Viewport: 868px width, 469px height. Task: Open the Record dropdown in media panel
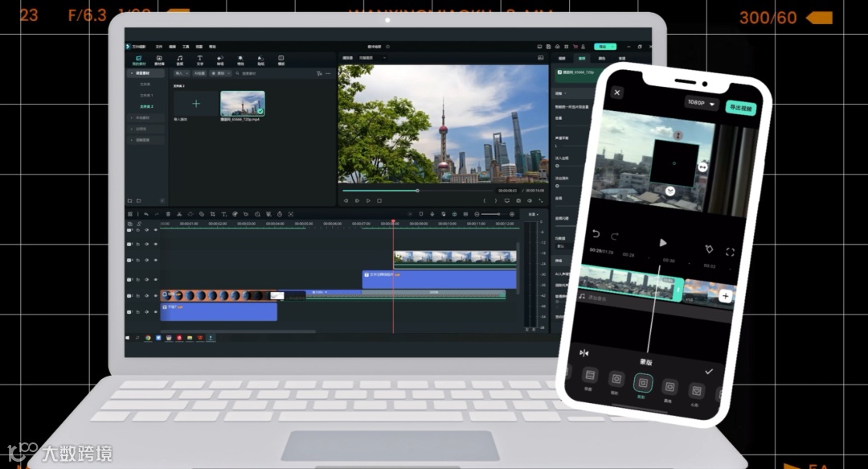[220, 73]
